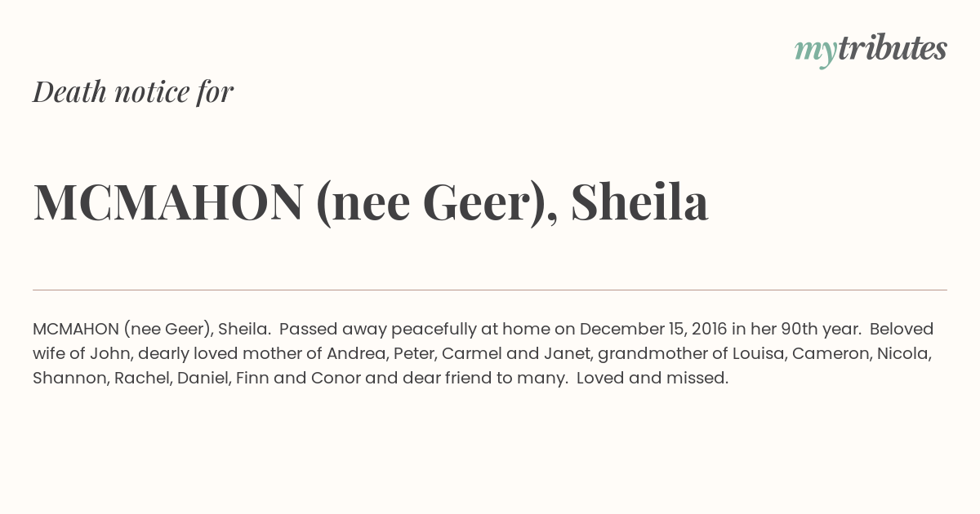The height and width of the screenshot is (514, 980).
Task: Select the MCMAHON surname in the title
Action: pyautogui.click(x=168, y=202)
